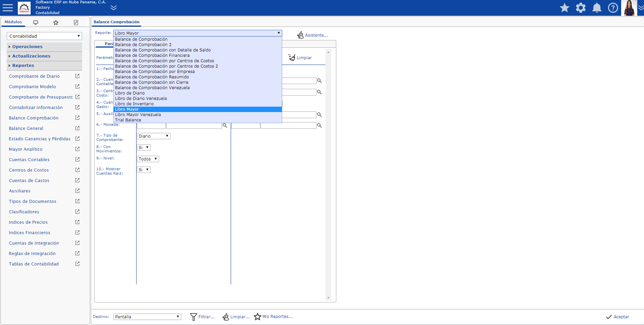Open the Contabilidad module dropdown
This screenshot has width=644, height=325.
pos(44,36)
